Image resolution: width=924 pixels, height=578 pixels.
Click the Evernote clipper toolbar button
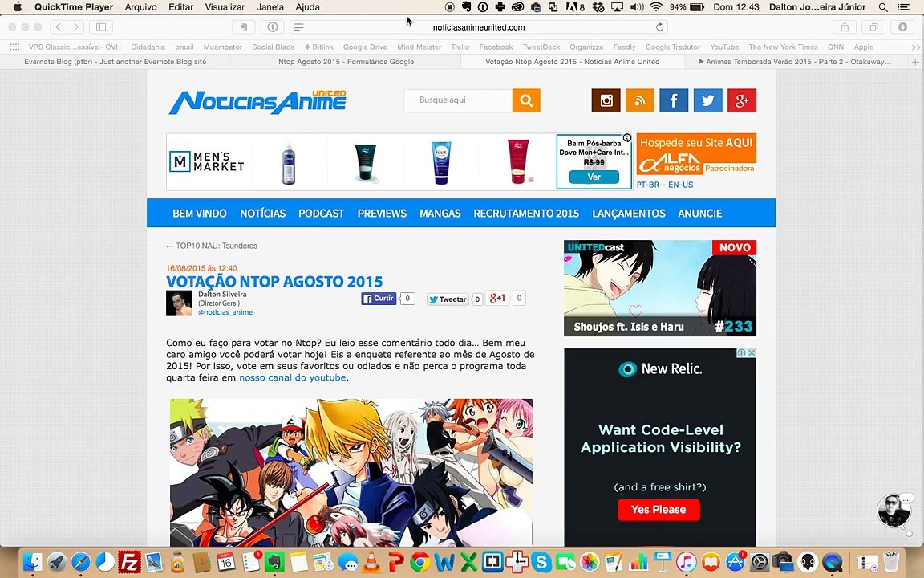tap(243, 27)
